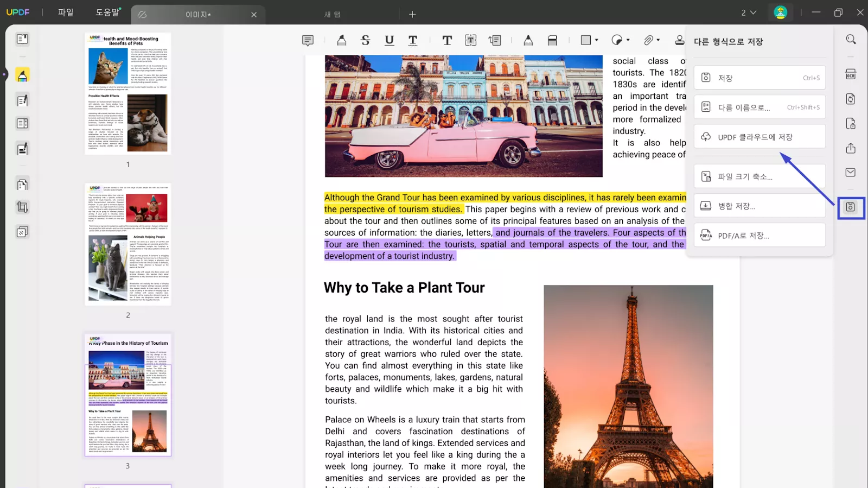This screenshot has height=488, width=868.
Task: Select the text comment T tool
Action: [447, 40]
